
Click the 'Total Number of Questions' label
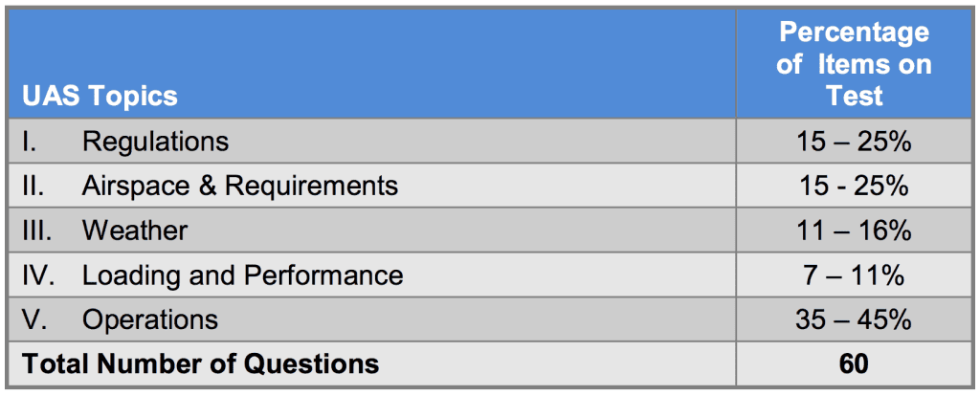[x=200, y=363]
